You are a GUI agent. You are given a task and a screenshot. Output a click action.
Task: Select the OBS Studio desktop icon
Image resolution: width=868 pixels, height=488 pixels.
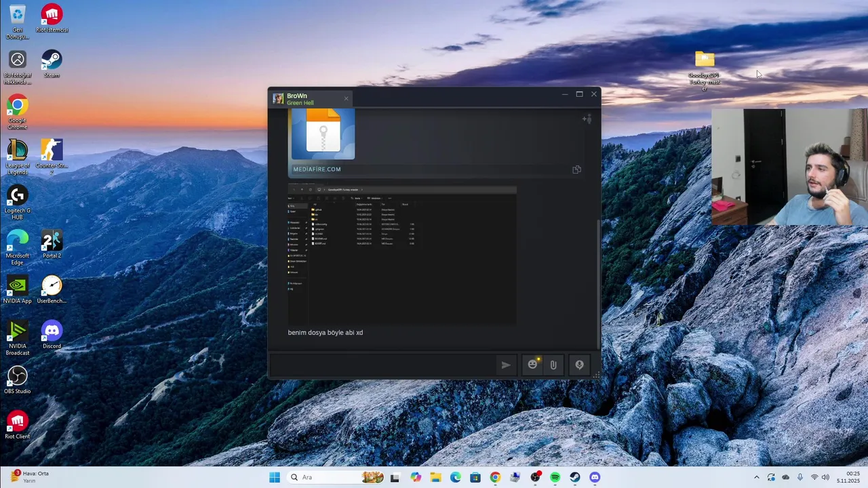(18, 380)
